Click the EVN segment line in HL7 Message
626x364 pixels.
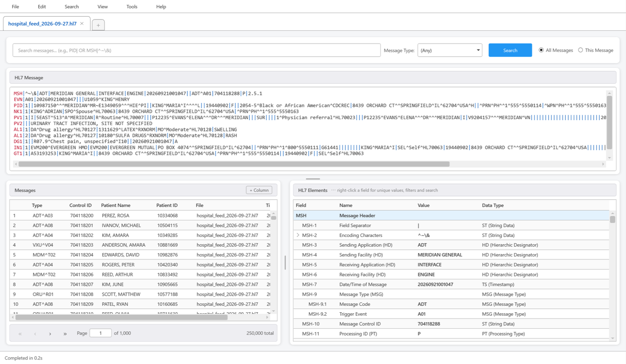[72, 99]
